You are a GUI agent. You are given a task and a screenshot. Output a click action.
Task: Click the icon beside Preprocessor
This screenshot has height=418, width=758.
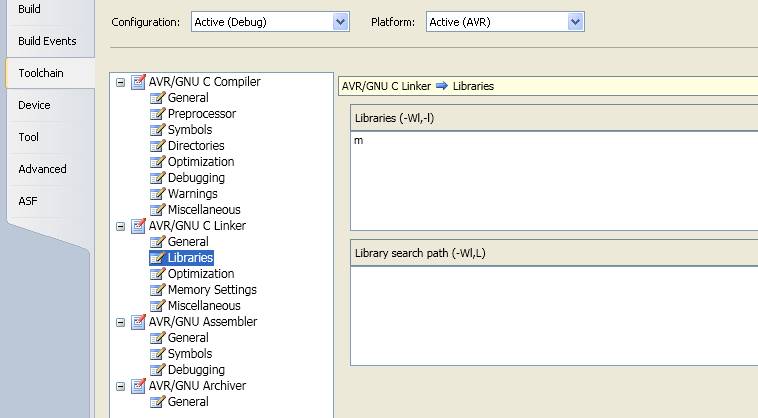(157, 114)
